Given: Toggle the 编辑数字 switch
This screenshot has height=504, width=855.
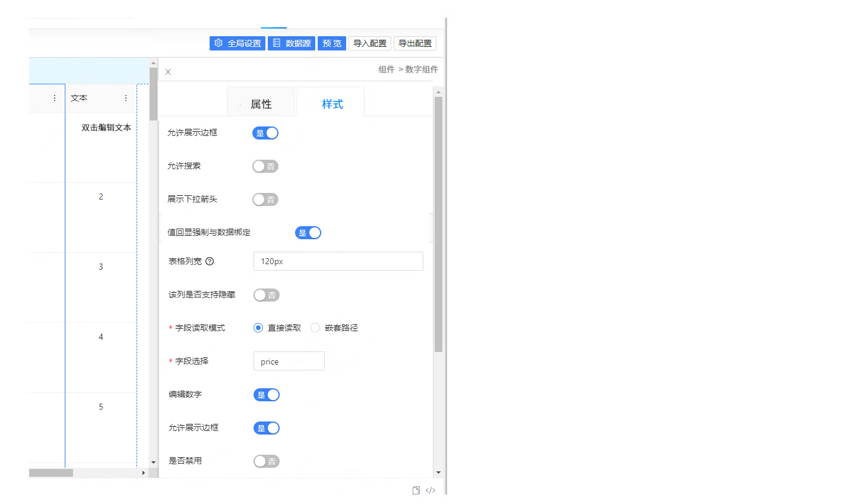Looking at the screenshot, I should click(267, 395).
